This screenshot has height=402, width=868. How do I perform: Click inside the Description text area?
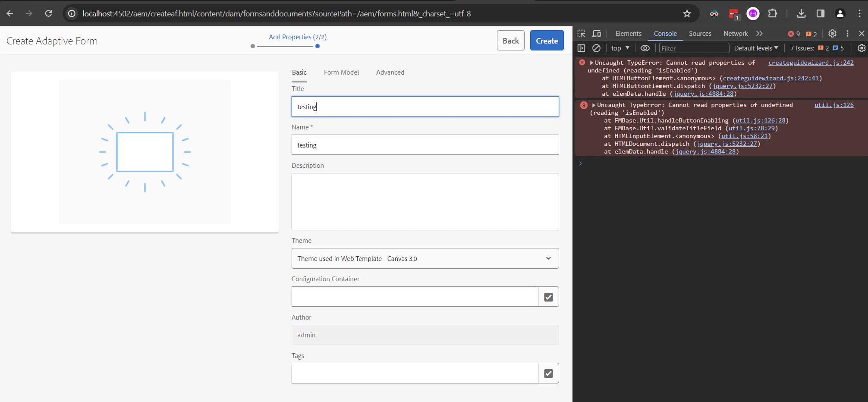(x=425, y=201)
